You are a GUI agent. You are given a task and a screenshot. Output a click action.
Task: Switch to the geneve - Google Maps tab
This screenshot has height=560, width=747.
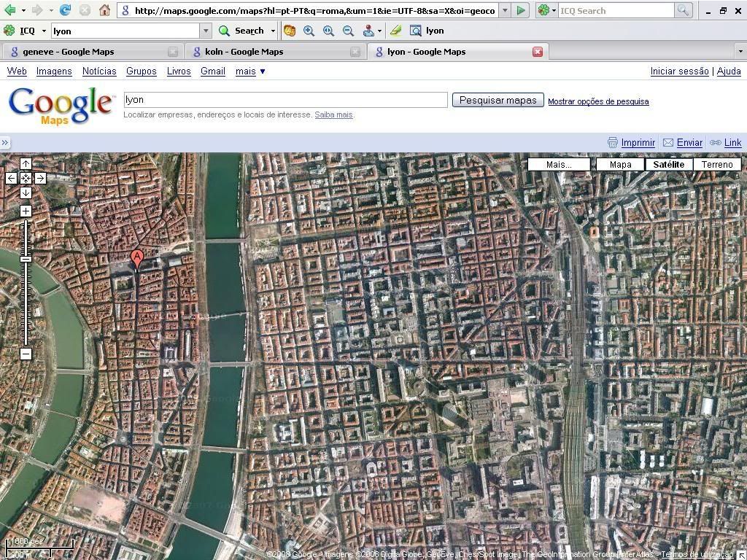click(x=68, y=52)
